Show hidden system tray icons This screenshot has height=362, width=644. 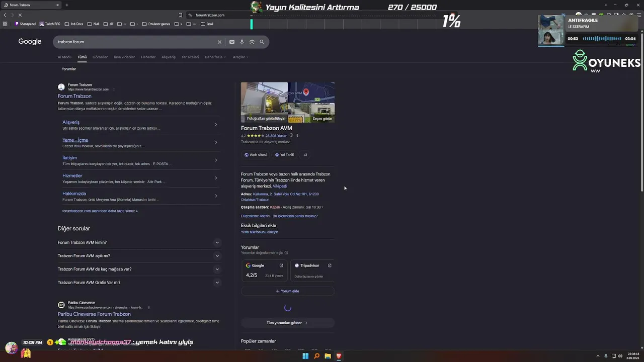pos(598,356)
